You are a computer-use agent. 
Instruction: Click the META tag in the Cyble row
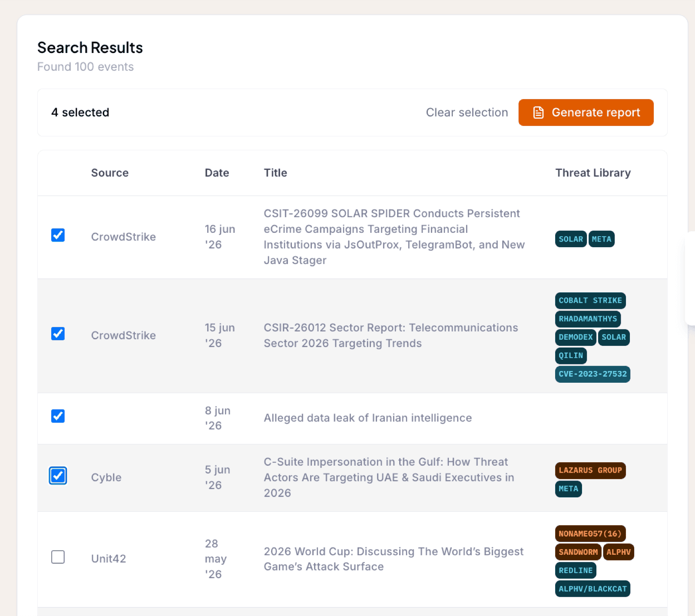pyautogui.click(x=568, y=489)
